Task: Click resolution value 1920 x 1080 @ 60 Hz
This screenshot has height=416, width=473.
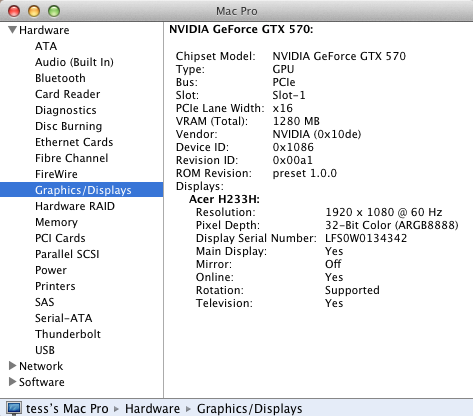Action: click(384, 212)
